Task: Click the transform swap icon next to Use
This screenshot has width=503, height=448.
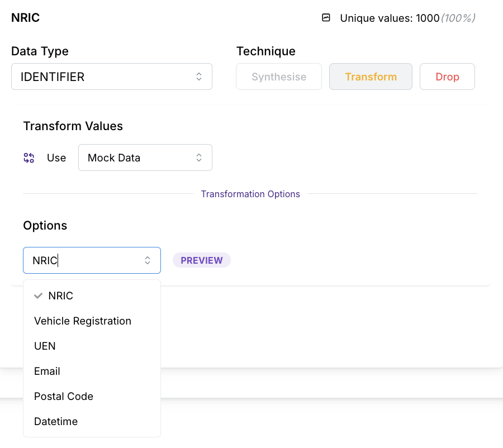Action: 29,158
